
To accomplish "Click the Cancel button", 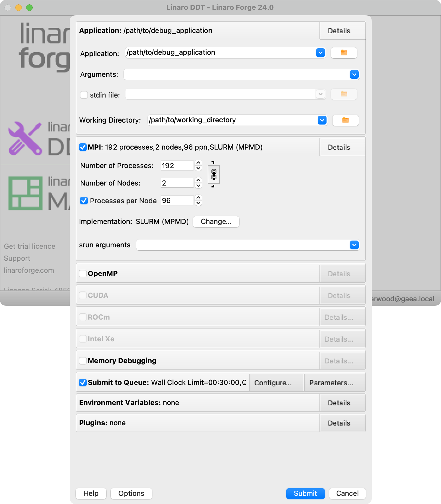I will 347,493.
